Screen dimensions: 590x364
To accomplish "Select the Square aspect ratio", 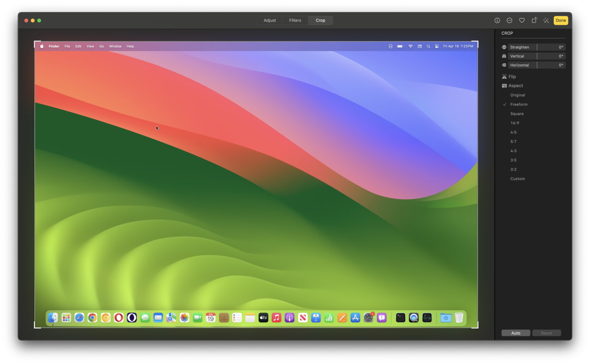I will 517,113.
